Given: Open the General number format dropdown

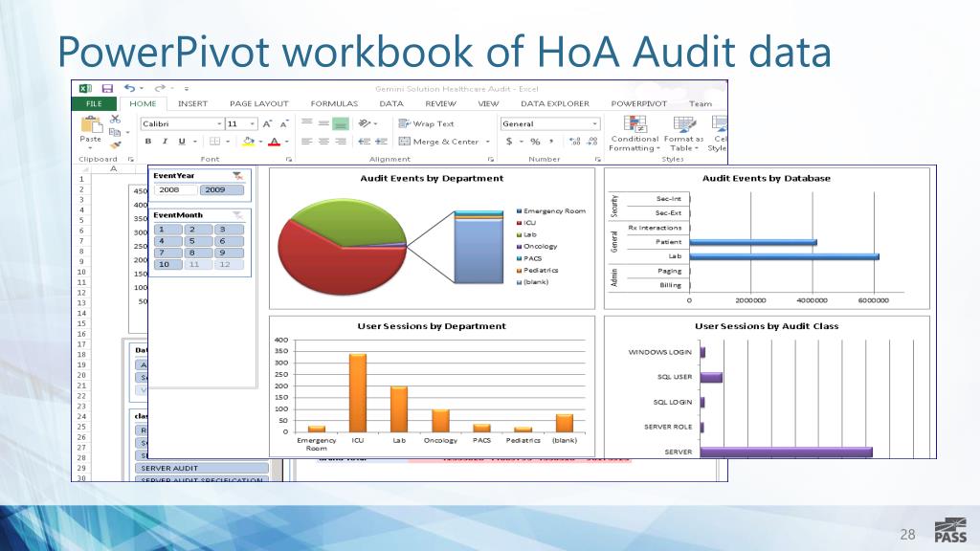Looking at the screenshot, I should pyautogui.click(x=594, y=123).
